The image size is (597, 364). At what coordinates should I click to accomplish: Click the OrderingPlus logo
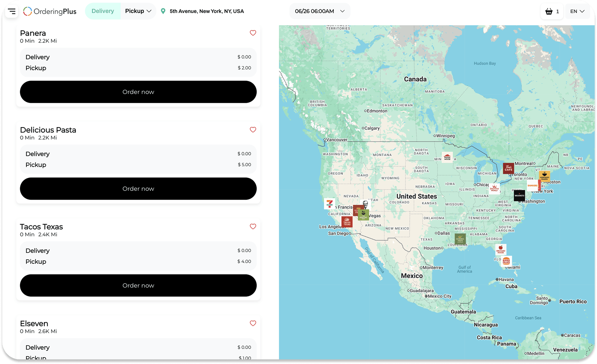click(x=50, y=11)
